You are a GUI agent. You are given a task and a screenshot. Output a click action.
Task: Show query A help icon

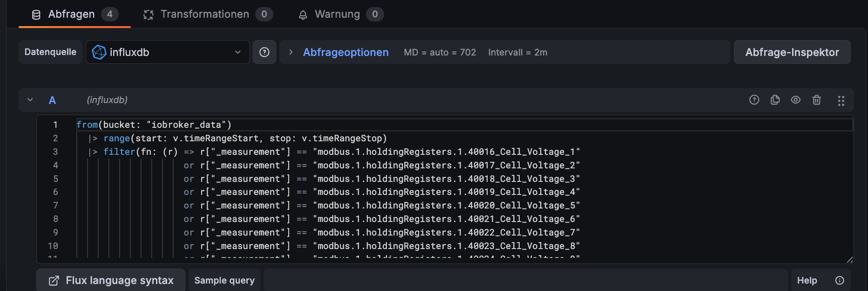pyautogui.click(x=754, y=100)
